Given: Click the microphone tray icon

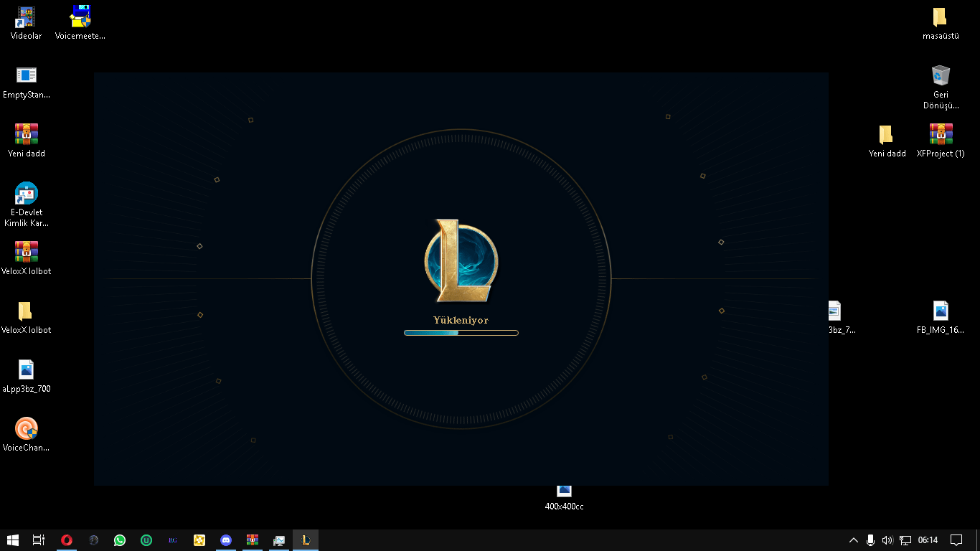Looking at the screenshot, I should 870,540.
